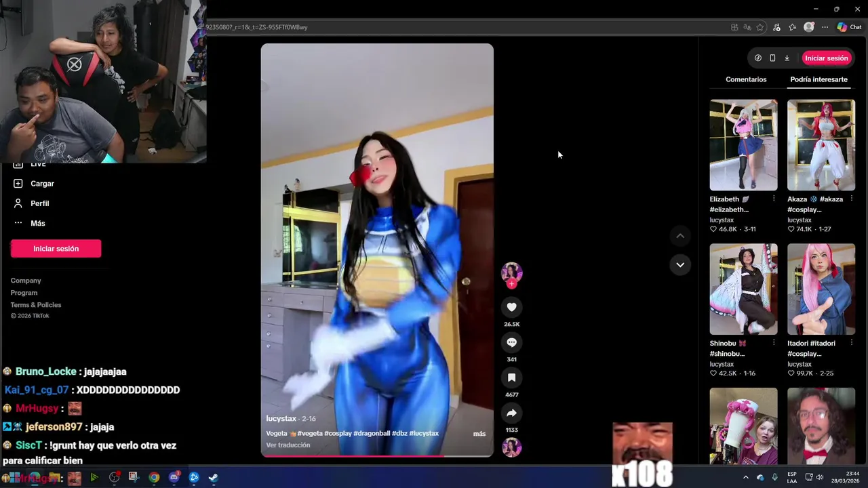Open the options menu for Shinobu video
This screenshot has width=868, height=488.
coord(774,343)
